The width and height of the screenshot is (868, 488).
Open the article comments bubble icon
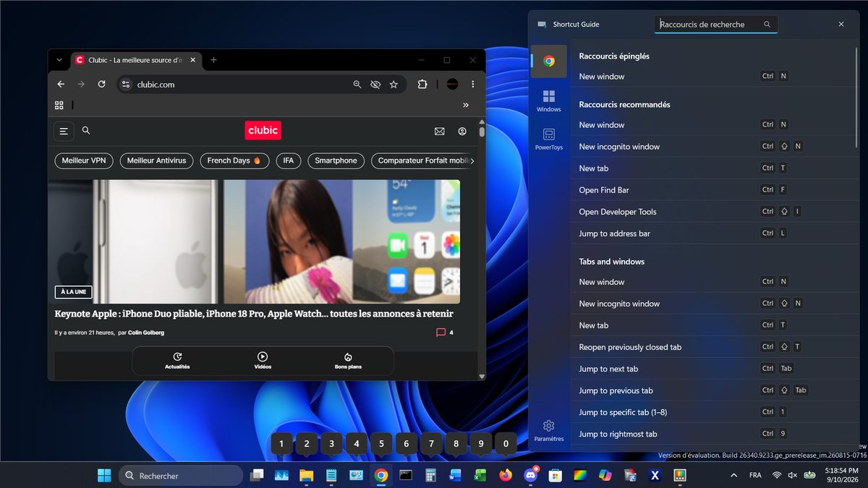[x=441, y=333]
